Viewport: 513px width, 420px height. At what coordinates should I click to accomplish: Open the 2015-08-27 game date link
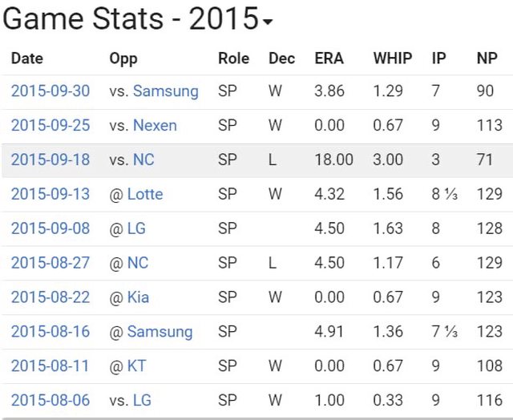coord(50,263)
